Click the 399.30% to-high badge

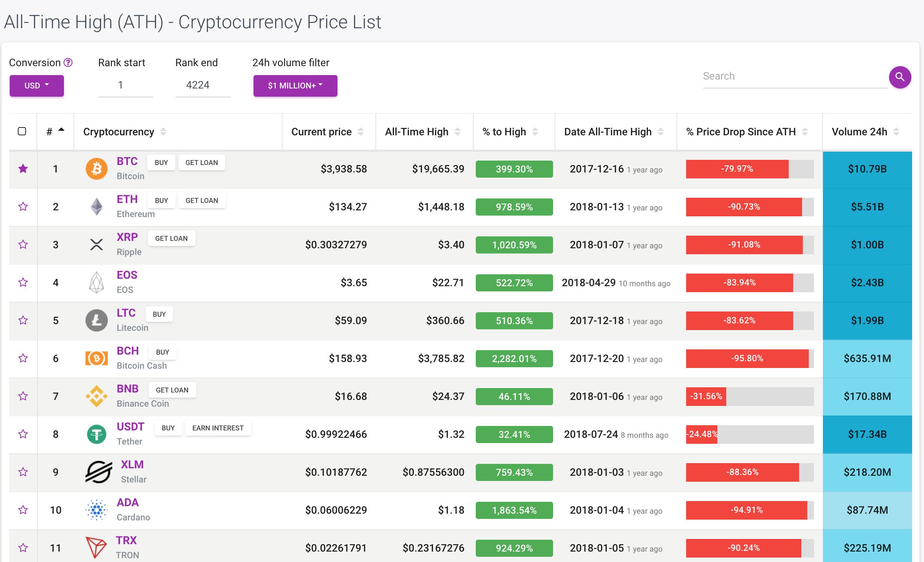tap(514, 169)
